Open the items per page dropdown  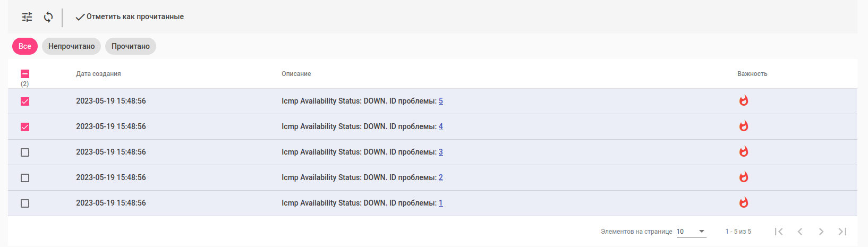tap(691, 232)
